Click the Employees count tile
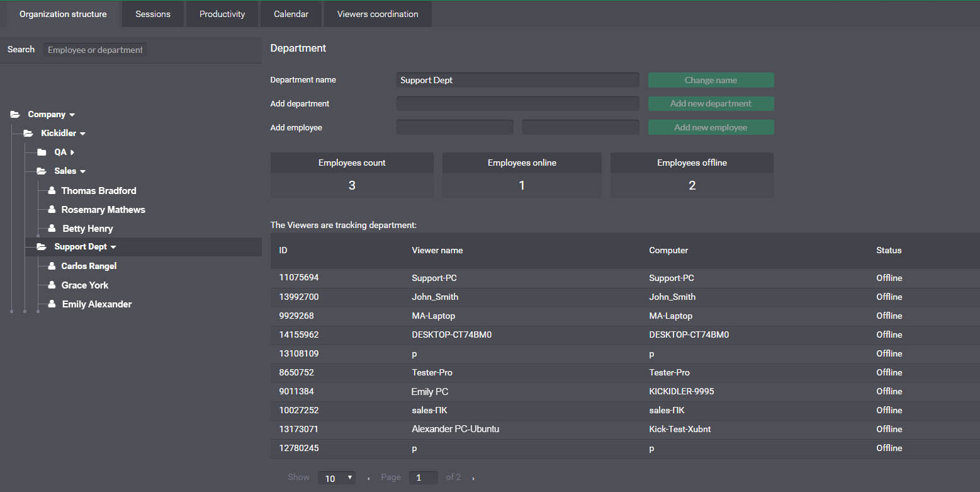The height and width of the screenshot is (492, 980). tap(352, 175)
